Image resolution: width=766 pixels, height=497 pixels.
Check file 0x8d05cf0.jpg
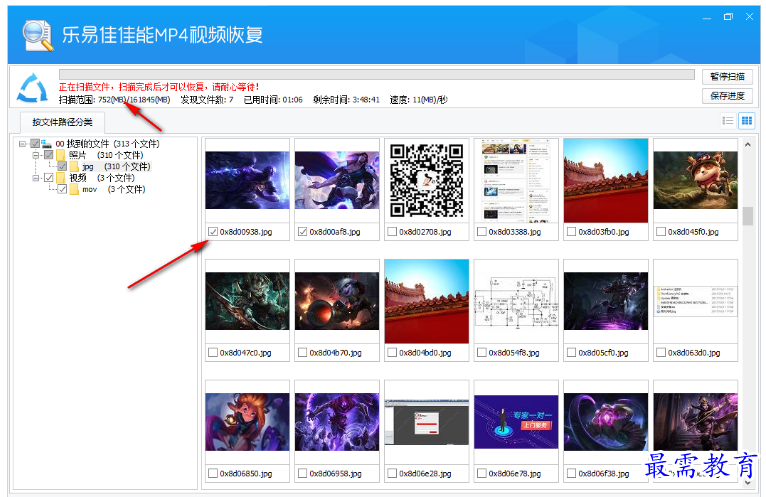[x=571, y=352]
